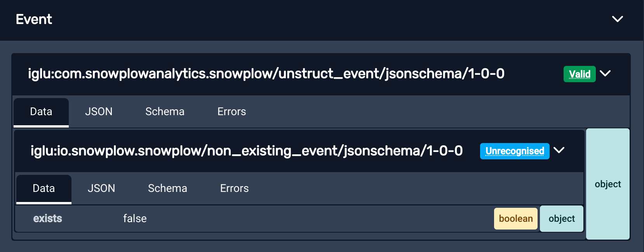The width and height of the screenshot is (644, 252).
Task: Click the unstruct_event iglu schema URI
Action: point(266,73)
